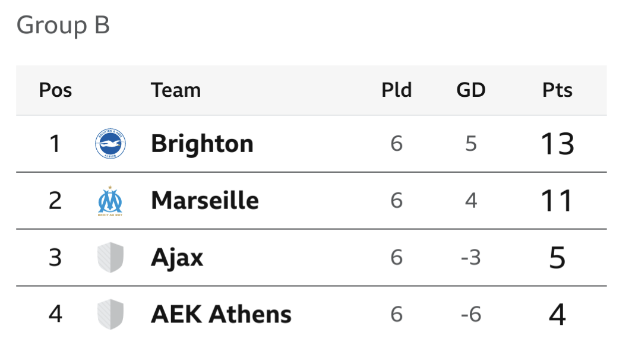Open the AEK Athens team link
Screen dimensions: 632x364
[221, 315]
